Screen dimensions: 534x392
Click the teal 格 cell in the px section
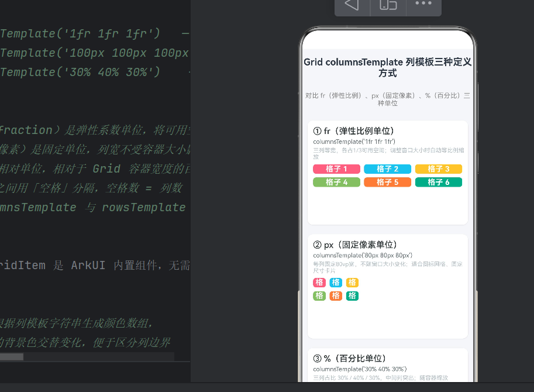(352, 295)
